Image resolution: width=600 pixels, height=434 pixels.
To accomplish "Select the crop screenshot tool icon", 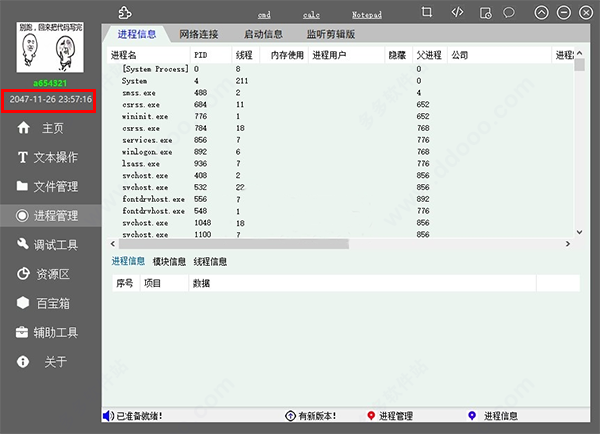I will 427,12.
